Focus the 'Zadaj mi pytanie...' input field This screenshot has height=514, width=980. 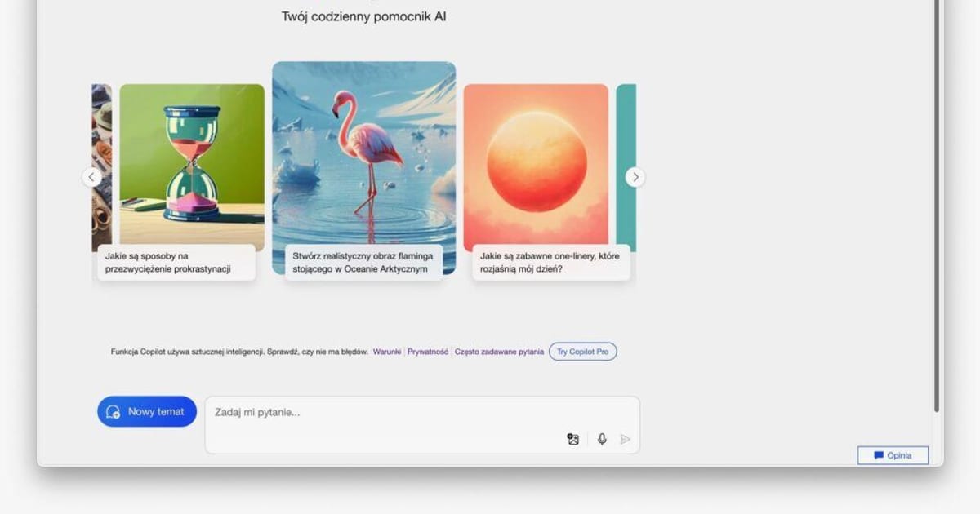(422, 424)
